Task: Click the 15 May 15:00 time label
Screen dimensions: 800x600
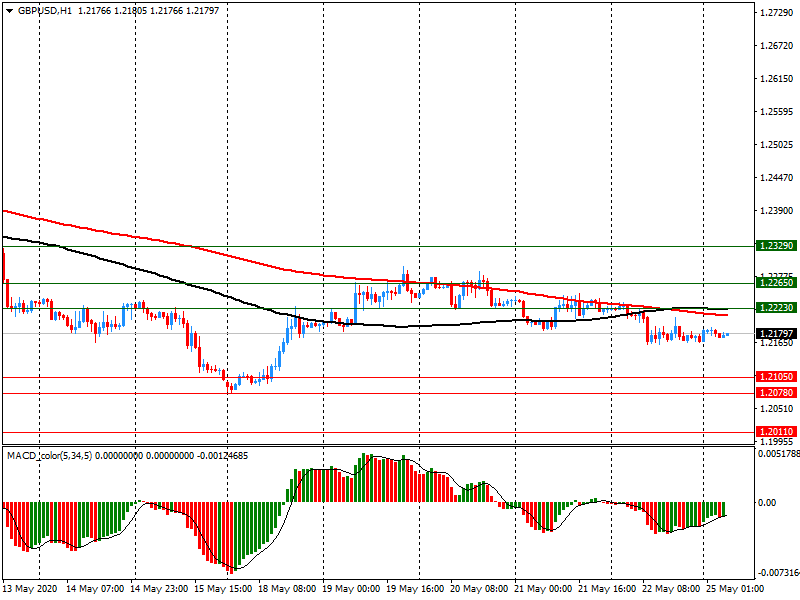Action: pos(224,589)
